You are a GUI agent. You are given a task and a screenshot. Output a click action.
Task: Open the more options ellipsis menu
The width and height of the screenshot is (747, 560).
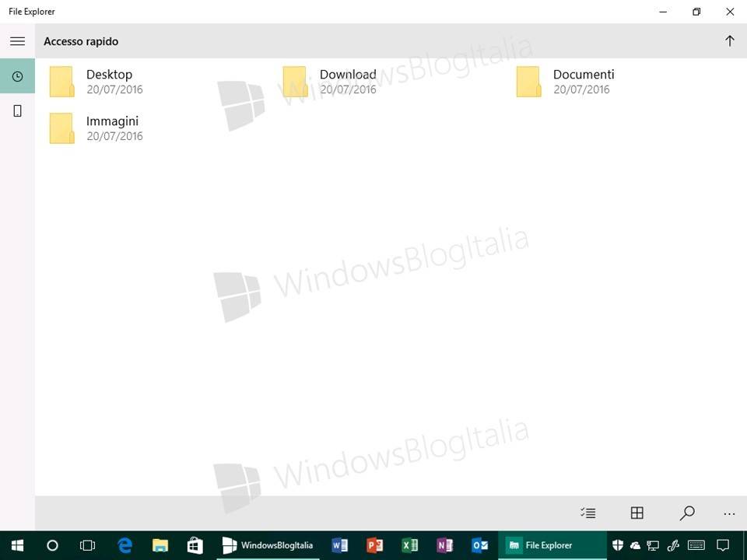(x=729, y=514)
